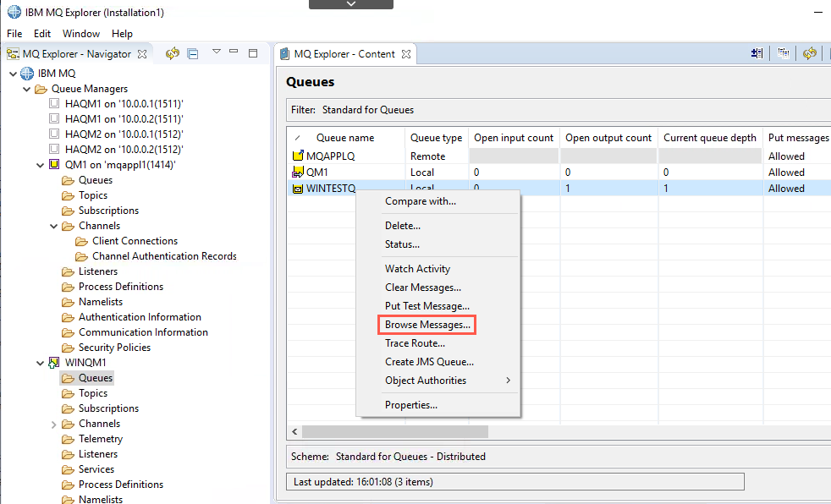Select HAQM2 on '10.0.0.1(1512)'
This screenshot has width=831, height=504.
124,134
